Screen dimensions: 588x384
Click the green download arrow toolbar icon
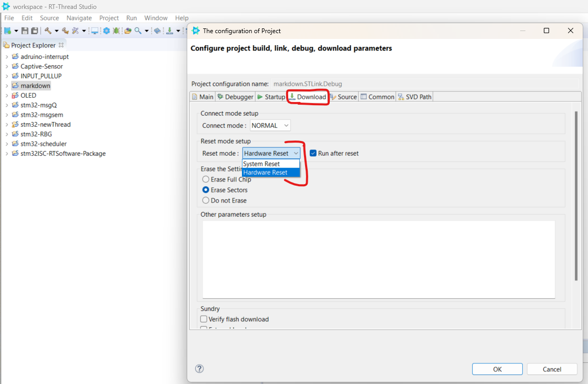(x=170, y=31)
